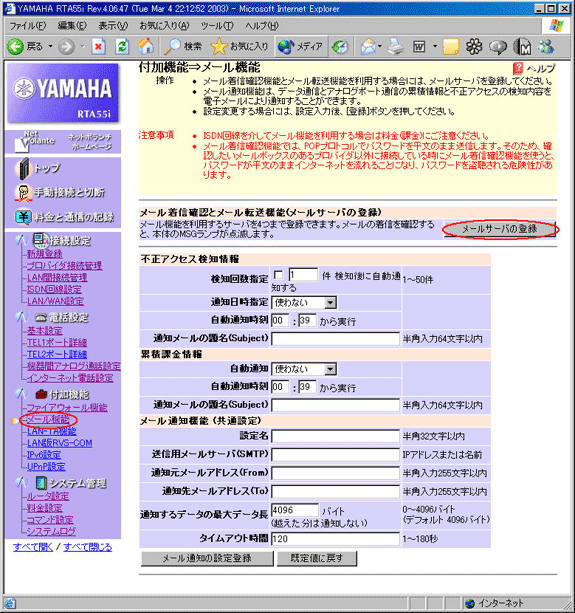The height and width of the screenshot is (613, 575).
Task: Enable the 検知回数指定 checkbox
Action: click(x=278, y=275)
